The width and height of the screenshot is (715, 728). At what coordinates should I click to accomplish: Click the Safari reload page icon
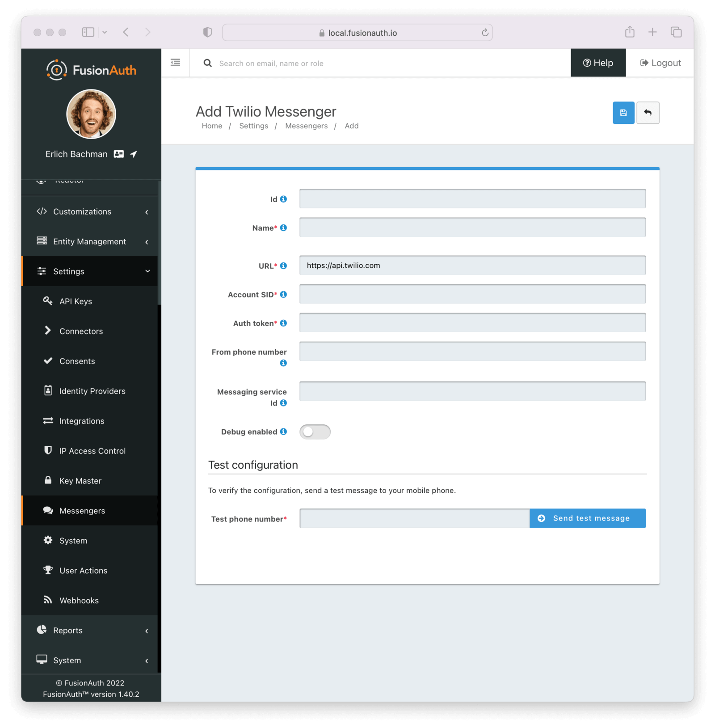click(x=485, y=33)
